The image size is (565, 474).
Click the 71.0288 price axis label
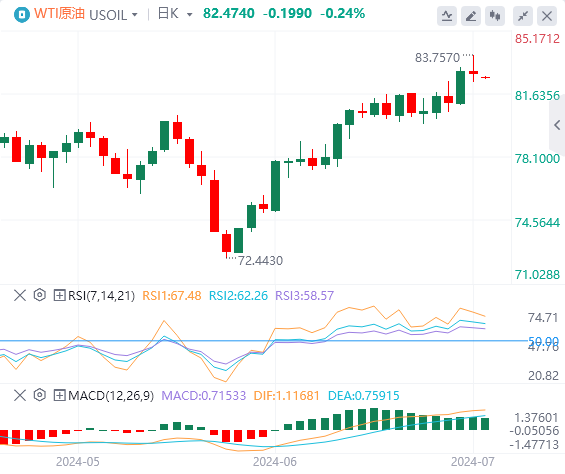coord(537,275)
